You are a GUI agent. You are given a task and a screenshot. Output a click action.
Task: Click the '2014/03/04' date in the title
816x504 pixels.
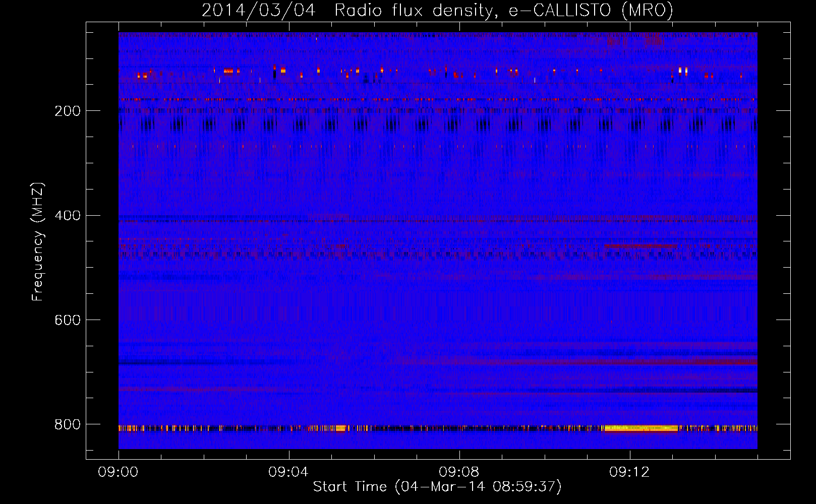[259, 11]
